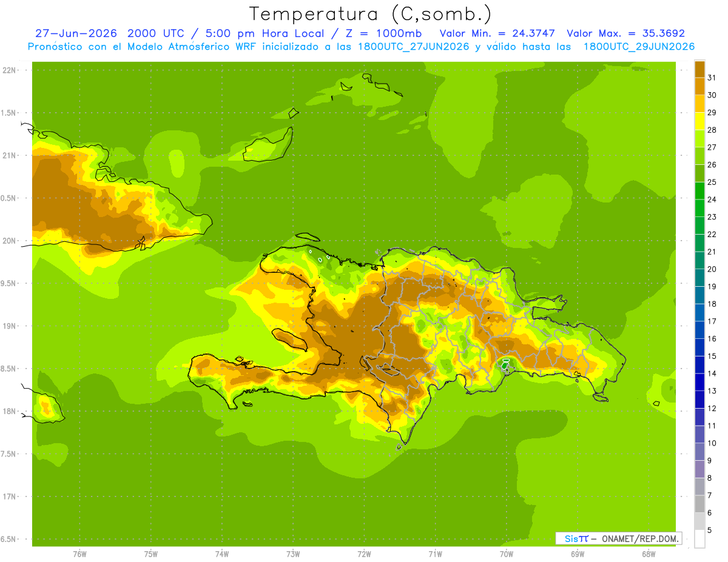Click the '69W' longitude label

pyautogui.click(x=578, y=554)
